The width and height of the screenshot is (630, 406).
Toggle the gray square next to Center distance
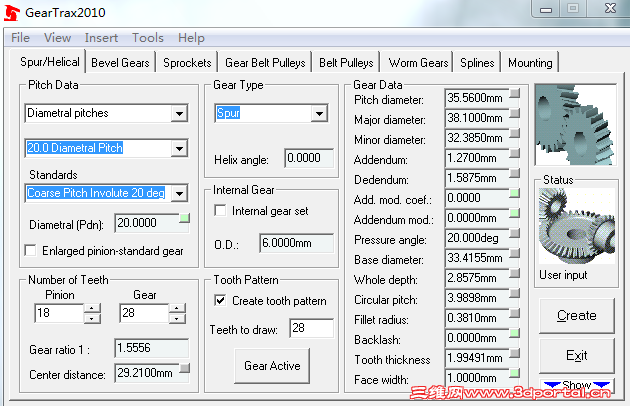point(184,368)
